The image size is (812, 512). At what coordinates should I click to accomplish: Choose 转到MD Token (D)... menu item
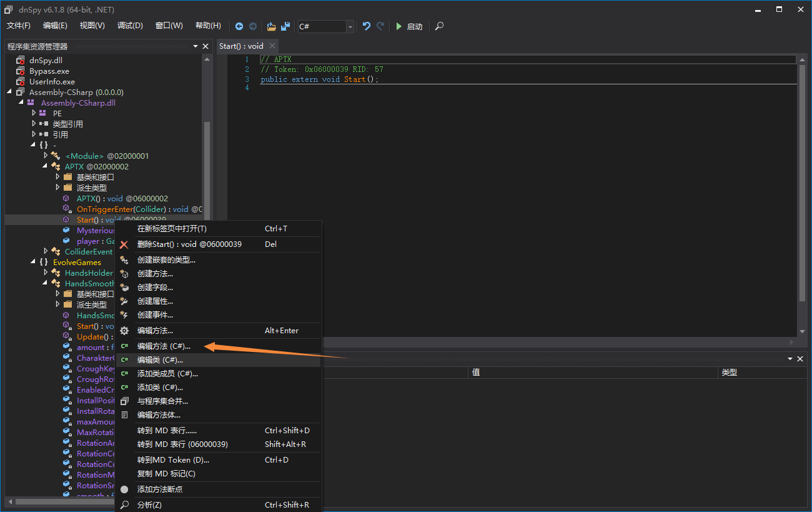pos(219,460)
